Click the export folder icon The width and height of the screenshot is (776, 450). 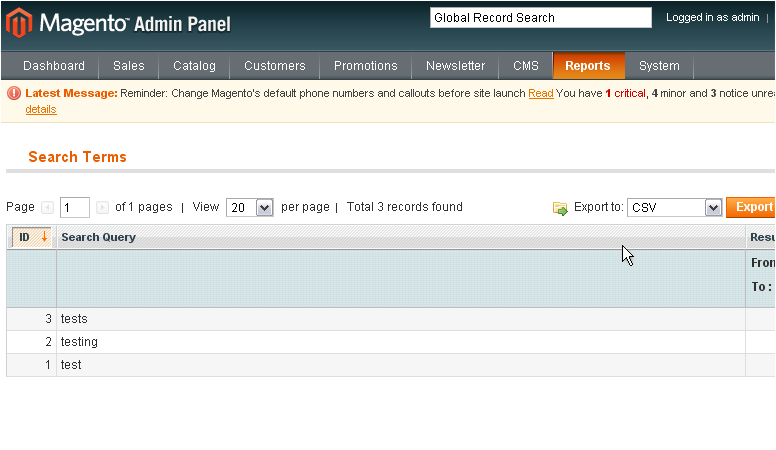pyautogui.click(x=560, y=208)
